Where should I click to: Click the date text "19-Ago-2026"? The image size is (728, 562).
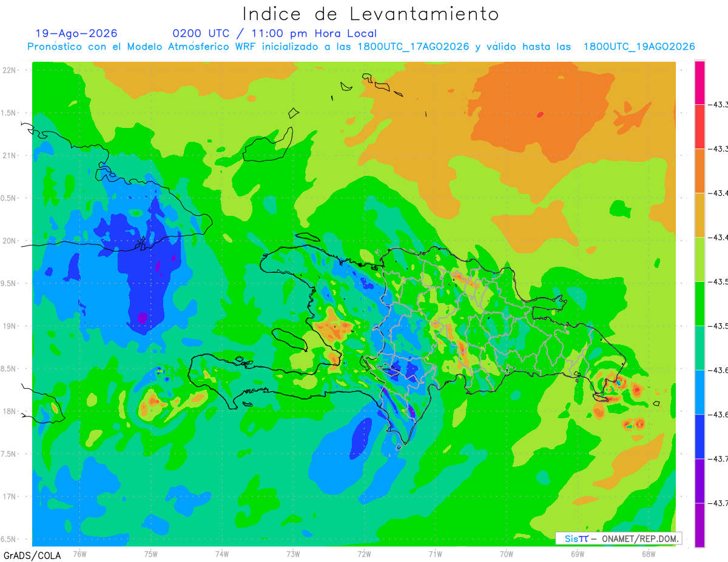[76, 33]
